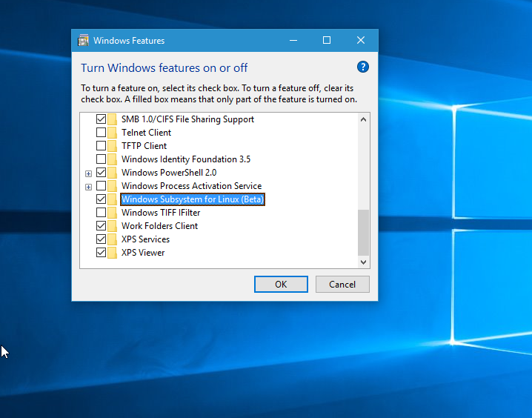Image resolution: width=532 pixels, height=418 pixels.
Task: Click the folder icon beside XPS Viewer
Action: 113,253
